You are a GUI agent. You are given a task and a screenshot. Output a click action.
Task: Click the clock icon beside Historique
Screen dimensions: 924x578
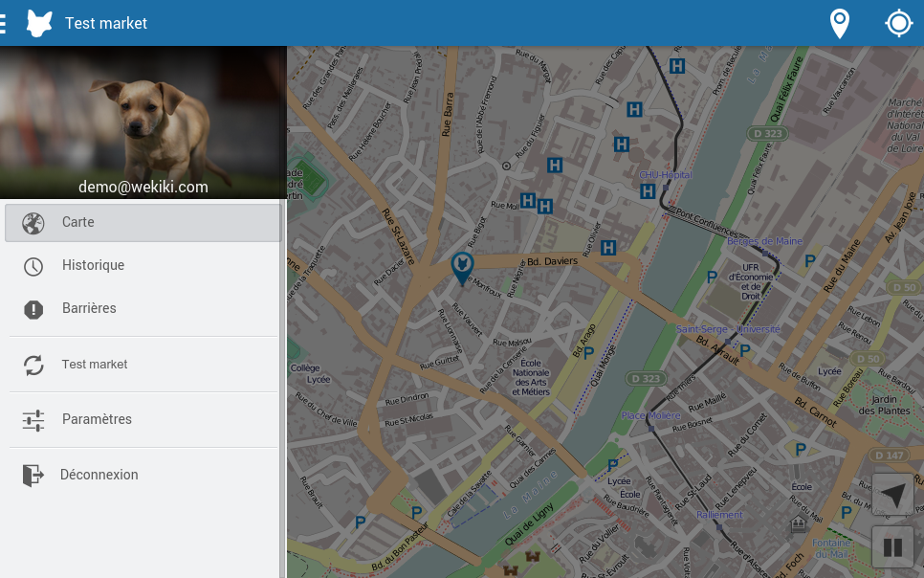pyautogui.click(x=33, y=266)
